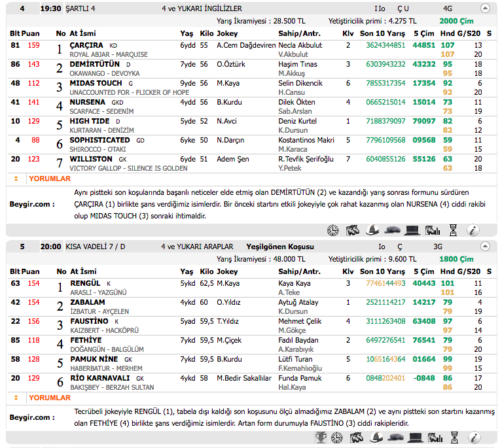The image size is (500, 448).
Task: Open the info icon for race 4
Action: 473,230
